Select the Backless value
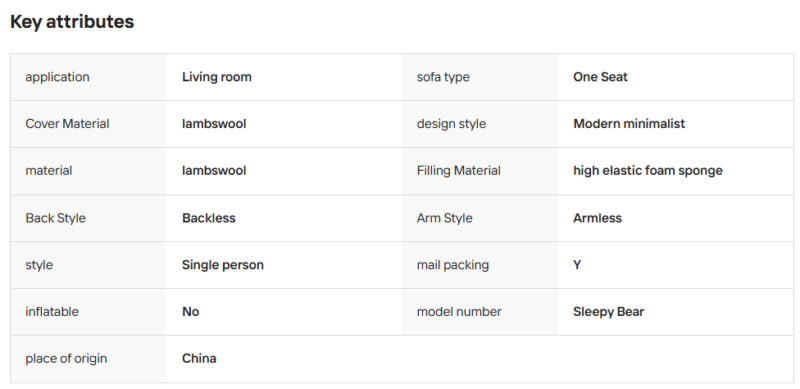The image size is (800, 389). click(x=209, y=218)
